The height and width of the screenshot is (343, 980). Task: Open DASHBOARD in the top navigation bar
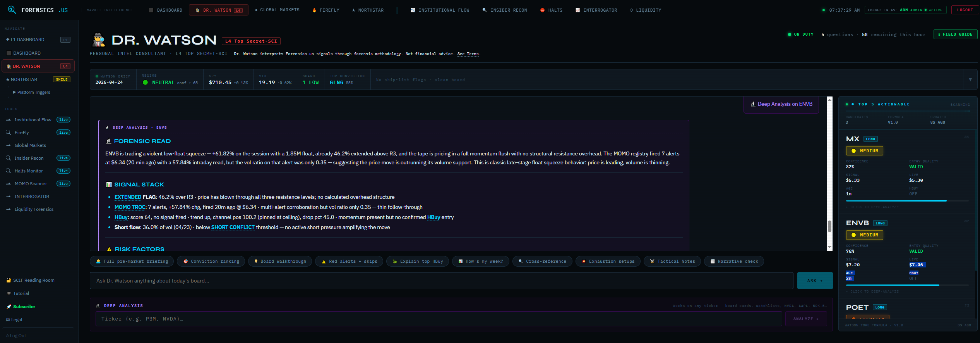point(166,10)
